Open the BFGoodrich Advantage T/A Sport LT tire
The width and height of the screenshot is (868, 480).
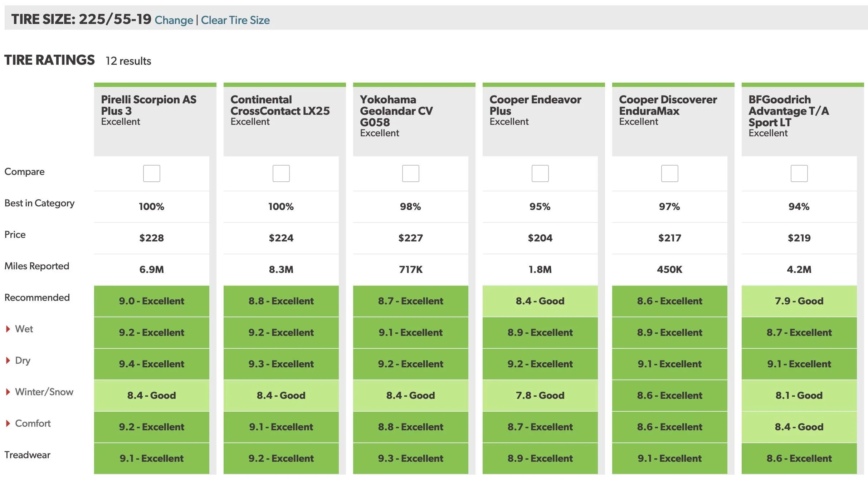(x=789, y=111)
